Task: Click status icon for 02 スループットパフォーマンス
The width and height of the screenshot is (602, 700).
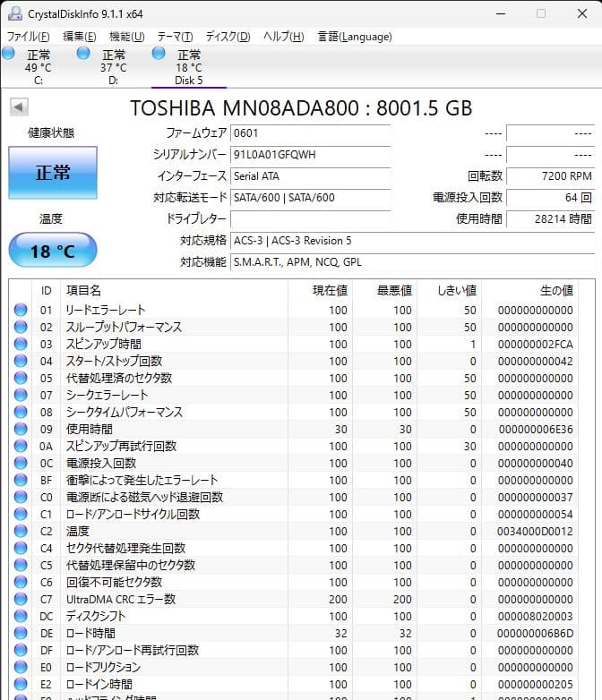Action: coord(21,327)
